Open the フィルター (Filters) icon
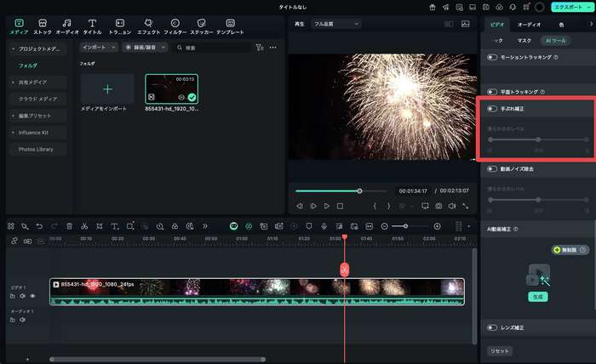596x364 pixels. (x=175, y=23)
